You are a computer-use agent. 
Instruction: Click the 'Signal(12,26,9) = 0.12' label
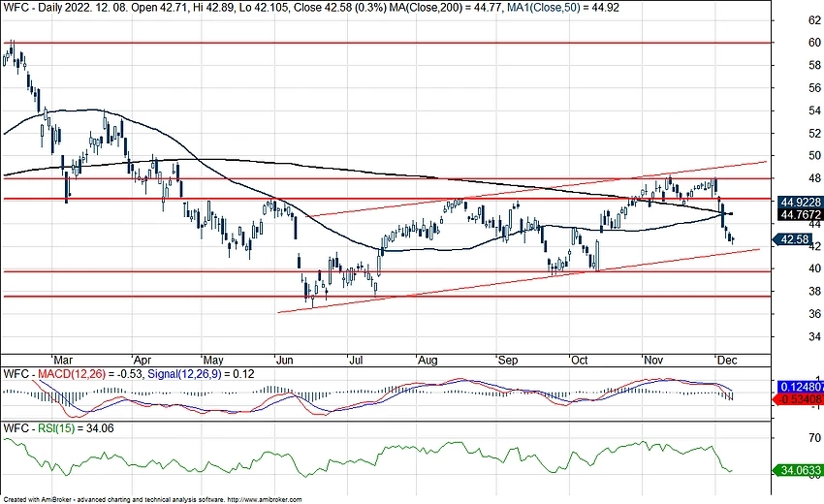tap(201, 374)
